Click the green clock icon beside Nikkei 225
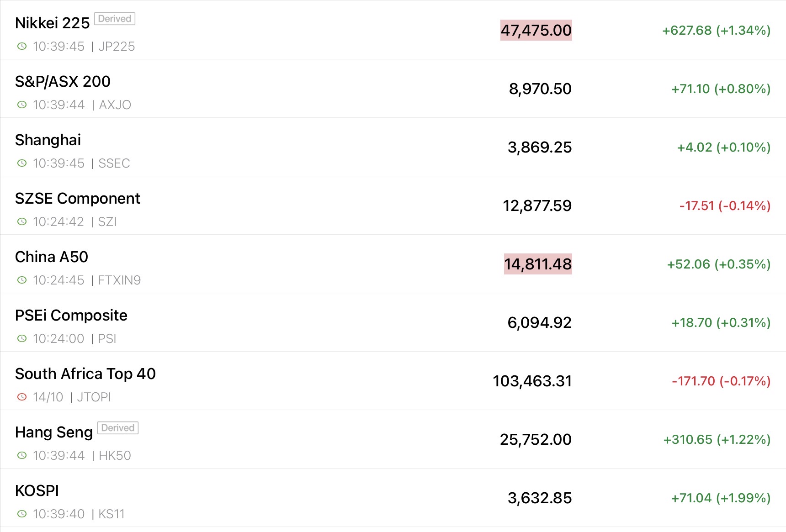The width and height of the screenshot is (786, 532). (x=22, y=46)
